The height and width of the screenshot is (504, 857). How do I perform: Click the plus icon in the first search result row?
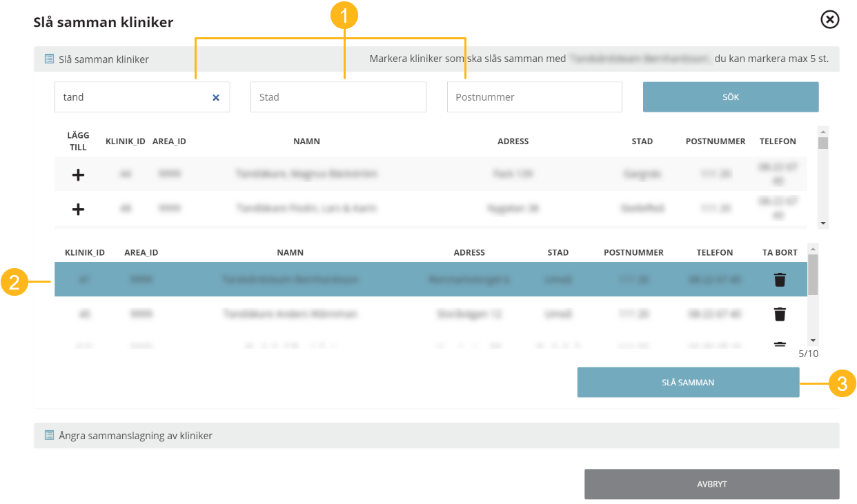tap(78, 175)
